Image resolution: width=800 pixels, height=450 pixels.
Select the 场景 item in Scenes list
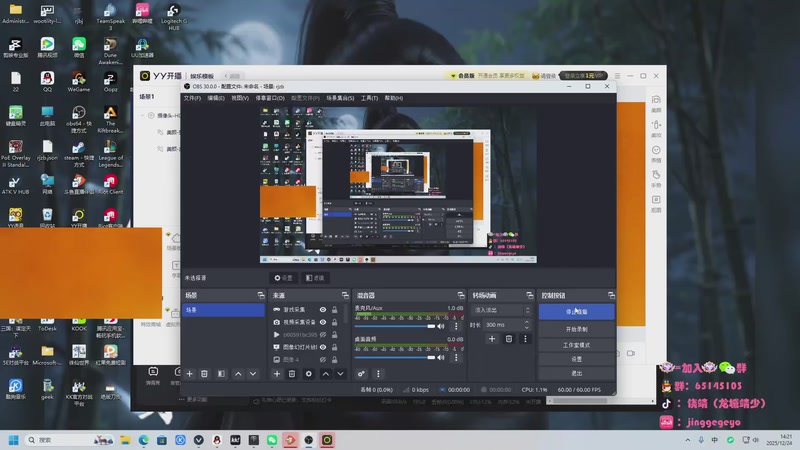tap(223, 310)
